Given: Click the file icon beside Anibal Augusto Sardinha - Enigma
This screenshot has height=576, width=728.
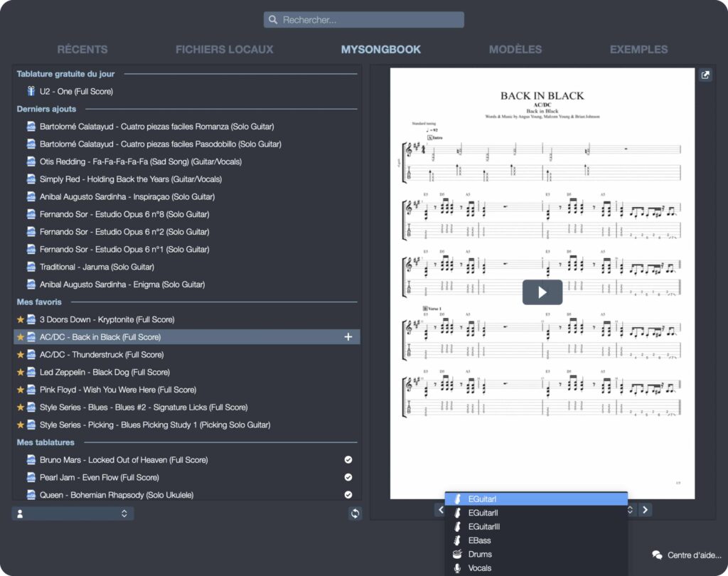Looking at the screenshot, I should click(x=31, y=284).
